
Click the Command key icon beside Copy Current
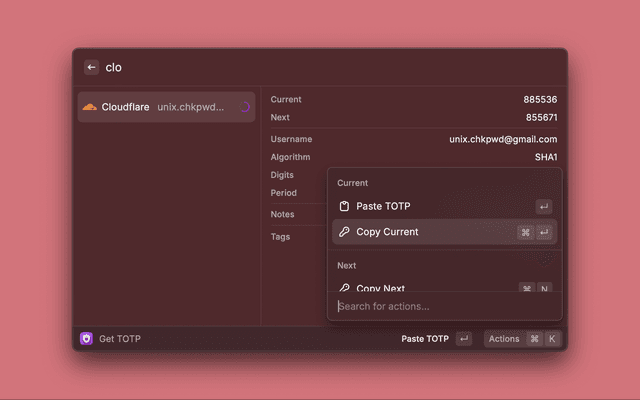pos(525,232)
